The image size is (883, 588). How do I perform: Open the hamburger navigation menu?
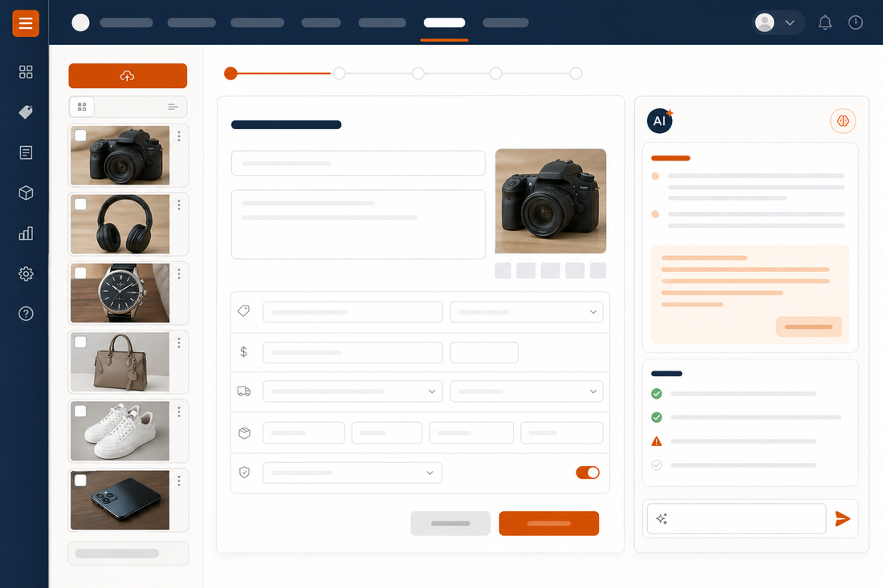(x=25, y=23)
